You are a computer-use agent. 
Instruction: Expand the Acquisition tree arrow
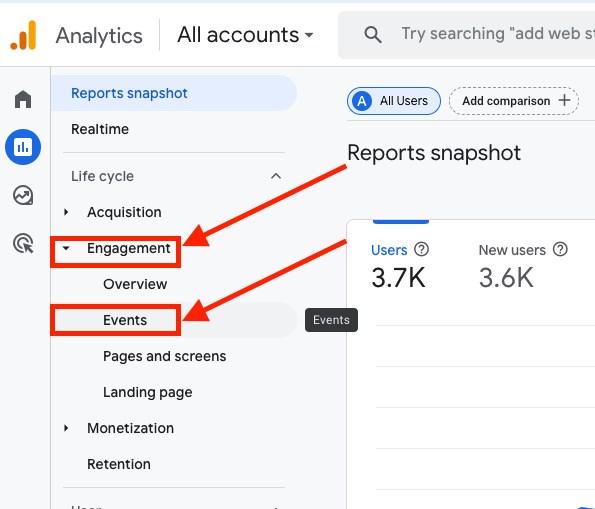click(x=66, y=212)
